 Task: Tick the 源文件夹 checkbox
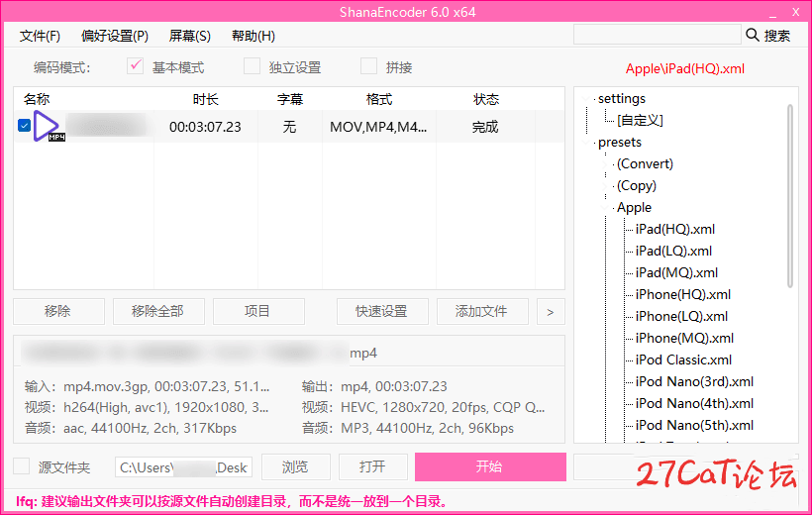tap(21, 466)
